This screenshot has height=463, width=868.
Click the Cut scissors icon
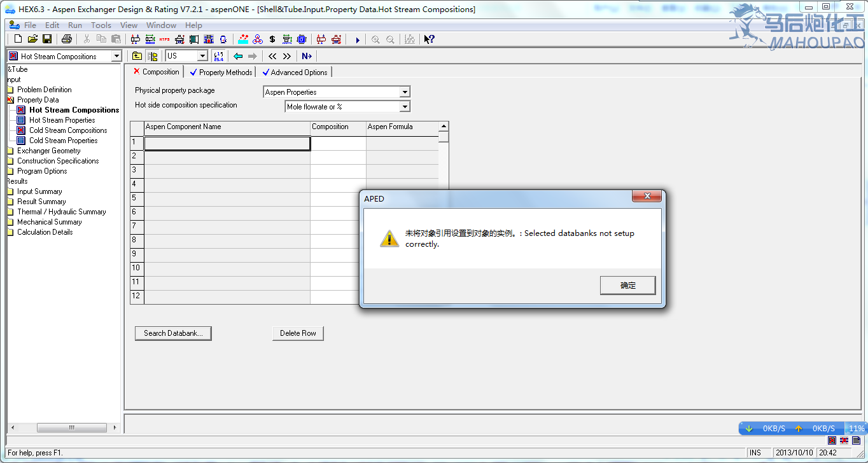click(x=87, y=39)
